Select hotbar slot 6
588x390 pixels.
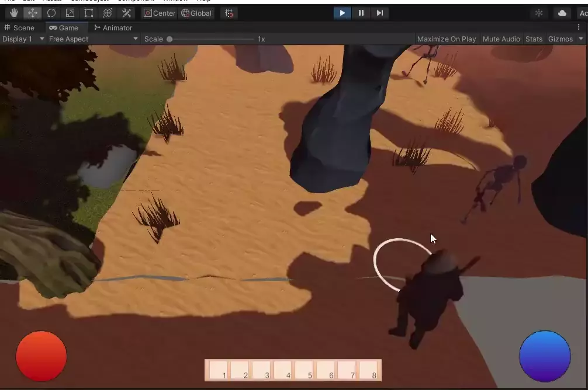pyautogui.click(x=325, y=370)
